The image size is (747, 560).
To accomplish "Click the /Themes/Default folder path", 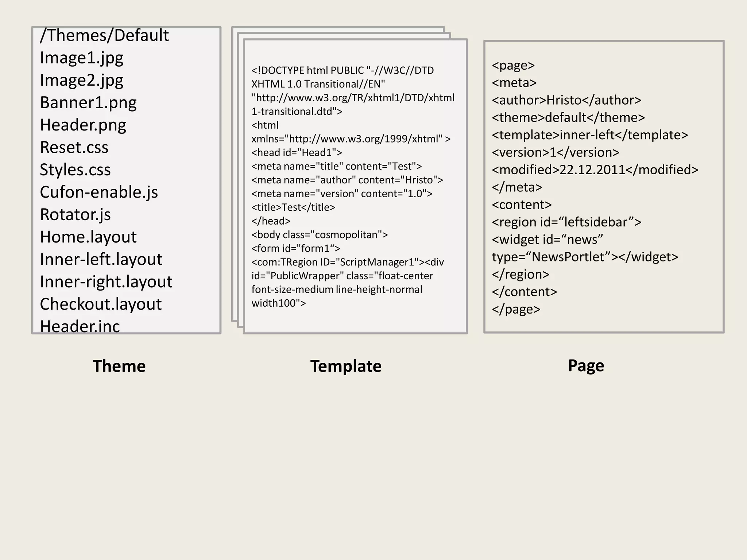I will (x=104, y=36).
